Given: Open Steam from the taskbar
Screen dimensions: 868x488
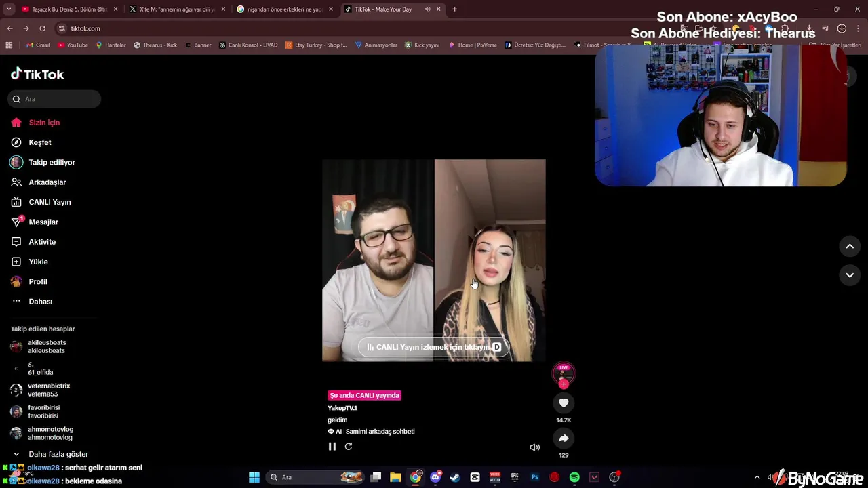Looking at the screenshot, I should (455, 477).
